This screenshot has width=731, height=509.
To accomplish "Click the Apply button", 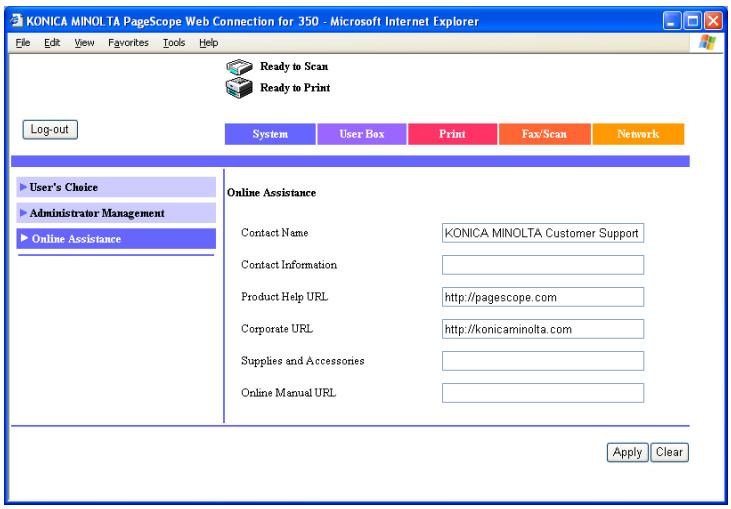I will click(x=628, y=452).
